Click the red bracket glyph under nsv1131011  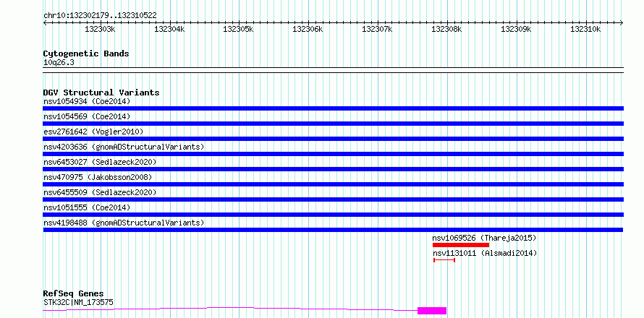click(x=444, y=260)
